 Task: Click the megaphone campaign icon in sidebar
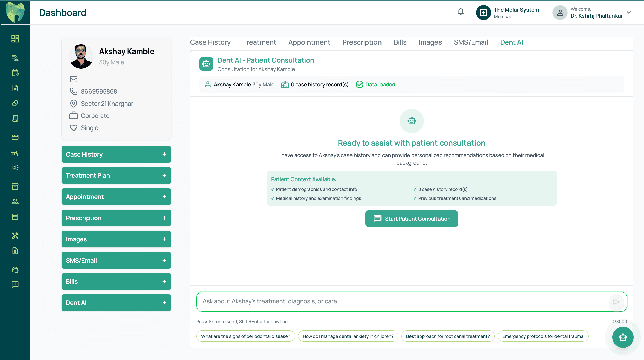[15, 168]
